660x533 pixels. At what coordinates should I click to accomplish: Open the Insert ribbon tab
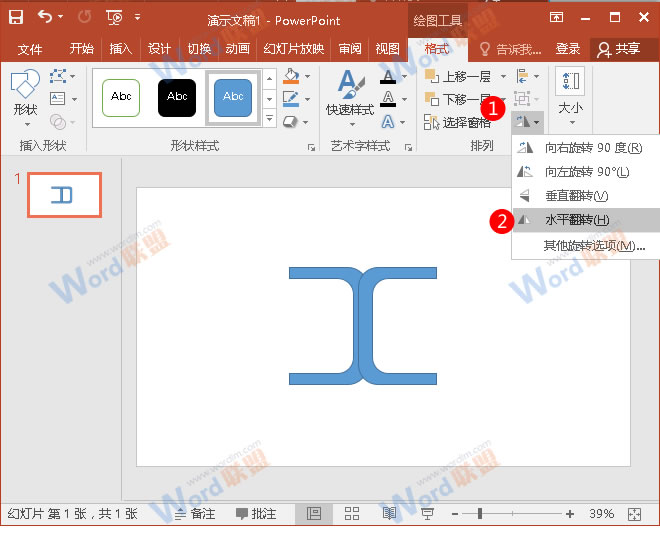tap(121, 49)
